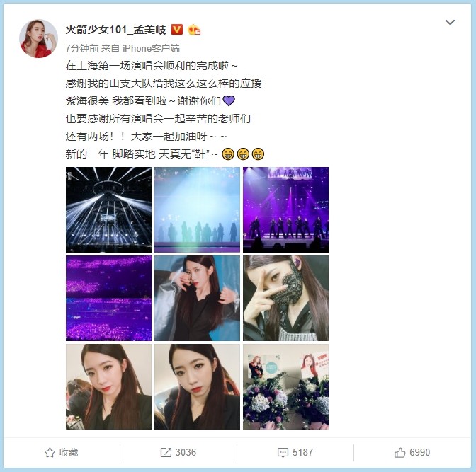Open username 火箭少女101_孟美岐 profile
The image size is (476, 472).
click(115, 30)
